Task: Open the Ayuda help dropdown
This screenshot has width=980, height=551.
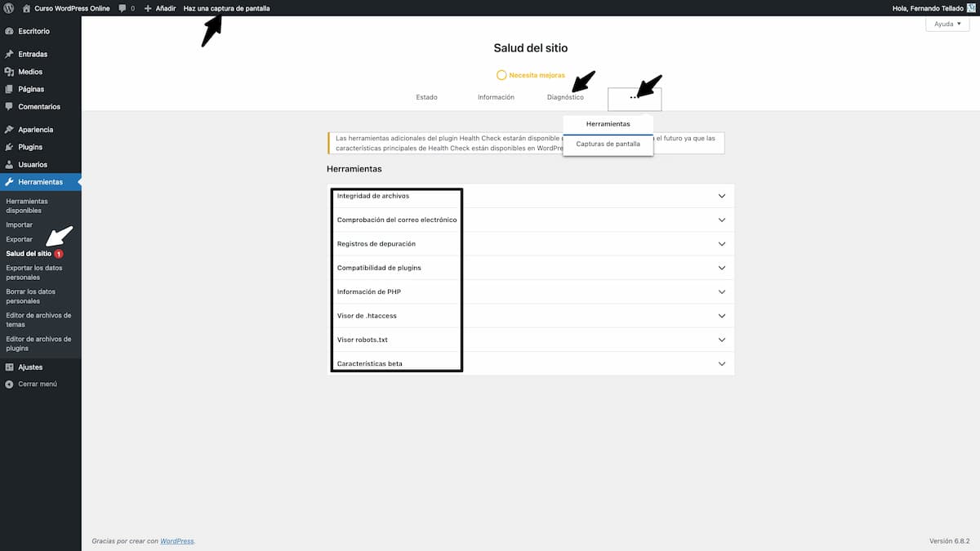Action: point(947,24)
